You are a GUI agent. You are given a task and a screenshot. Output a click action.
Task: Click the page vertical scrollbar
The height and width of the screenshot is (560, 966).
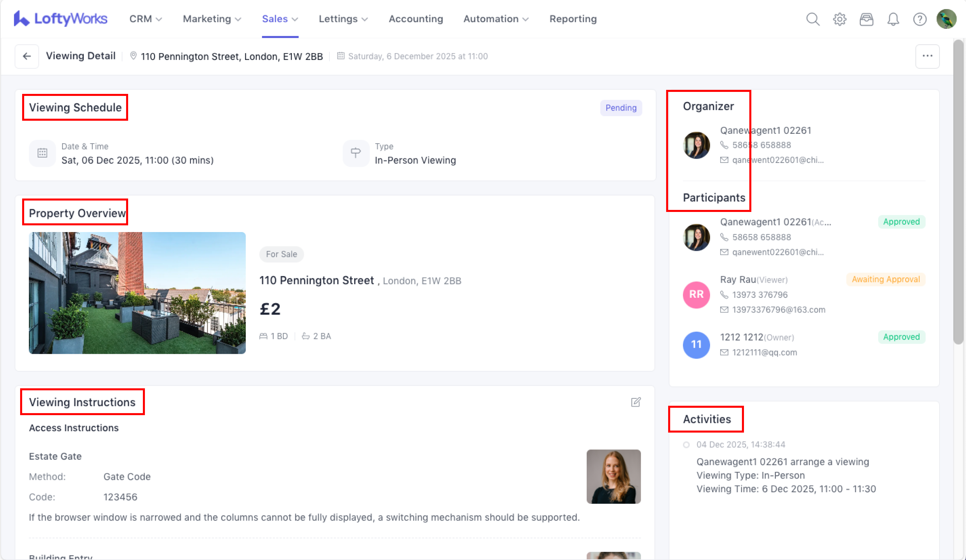[958, 192]
